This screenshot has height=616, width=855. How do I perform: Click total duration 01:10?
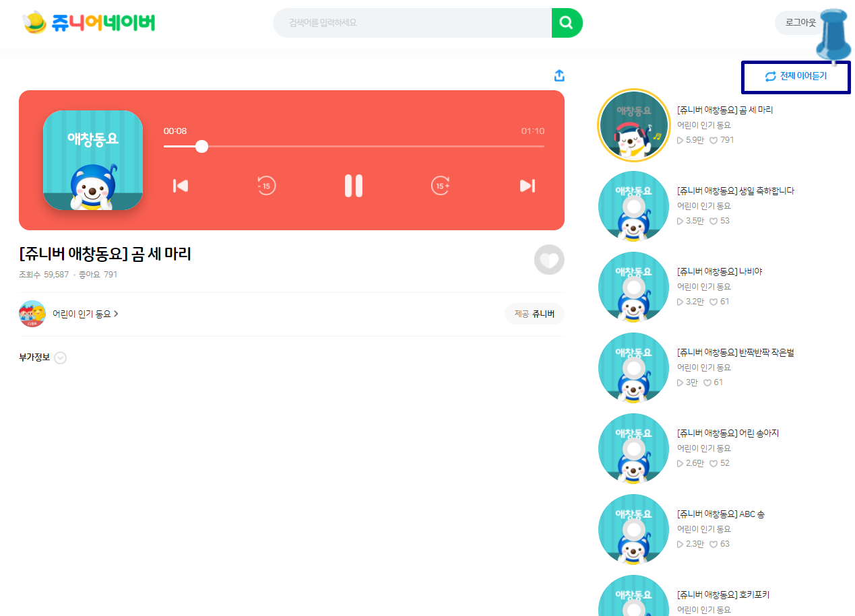(x=533, y=131)
